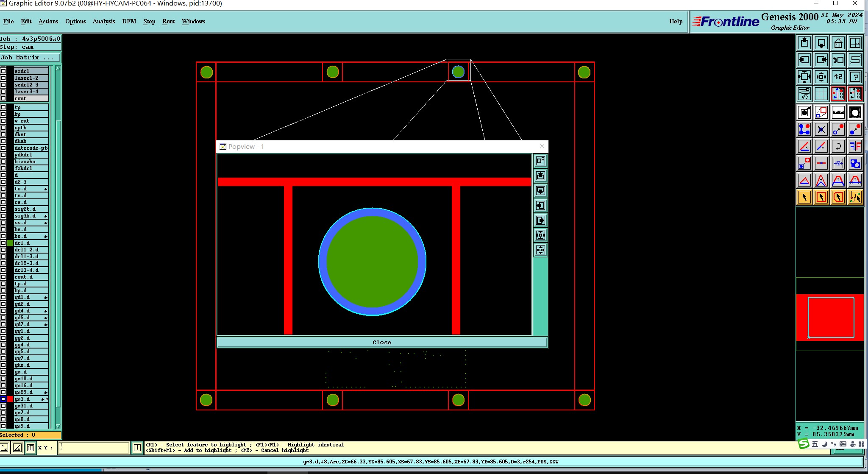Click the Popview zoom in icon
Screen dimensions: 868x474
[x=540, y=235]
